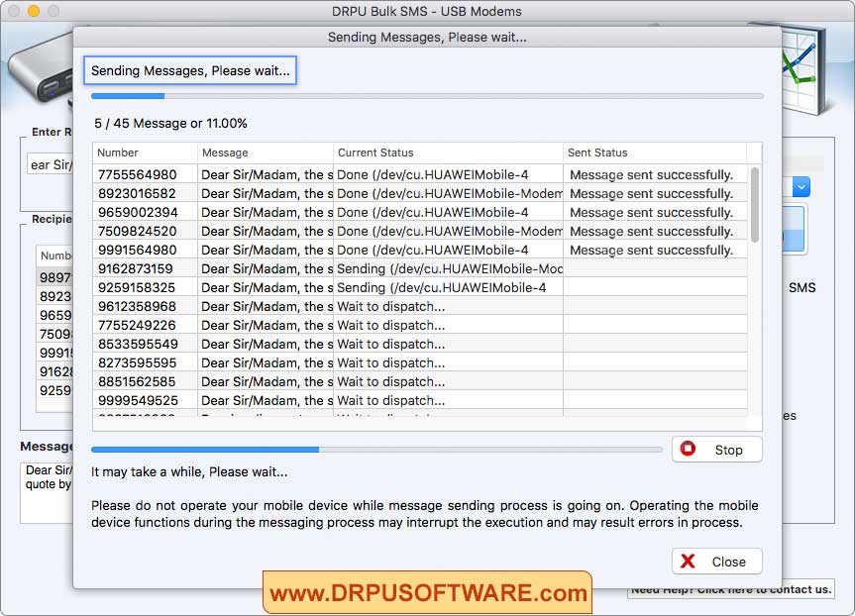Click the Sent Status column header

pyautogui.click(x=655, y=154)
